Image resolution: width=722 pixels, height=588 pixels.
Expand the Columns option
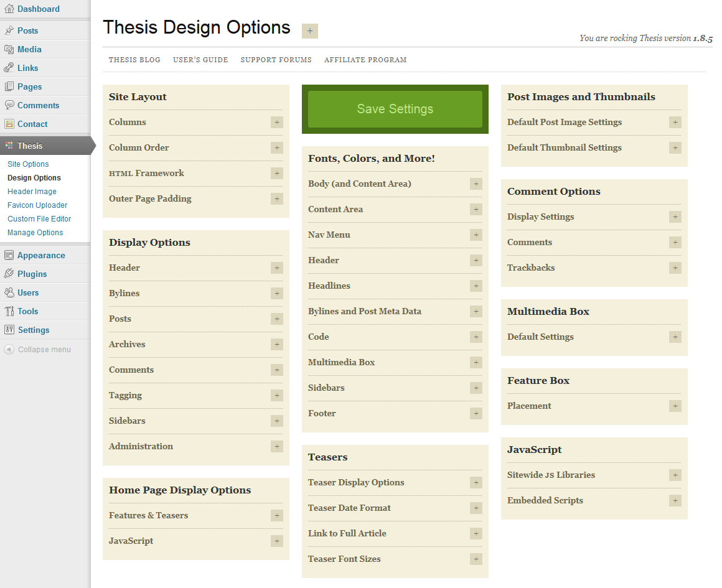click(277, 123)
